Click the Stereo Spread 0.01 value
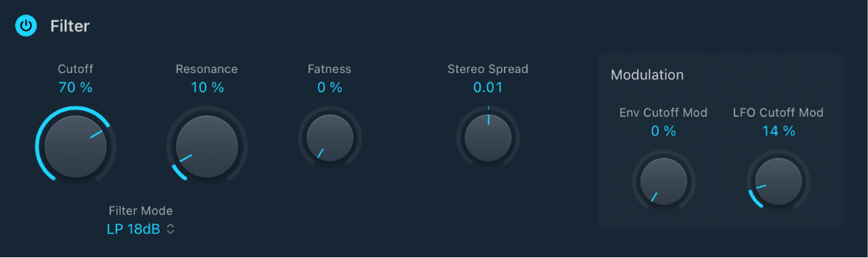The image size is (868, 258). click(488, 87)
